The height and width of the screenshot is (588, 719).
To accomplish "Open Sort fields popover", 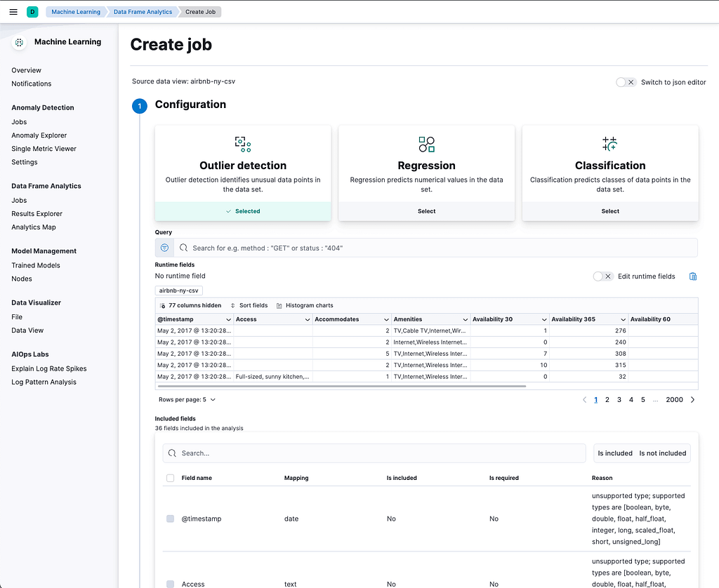I will coord(249,306).
